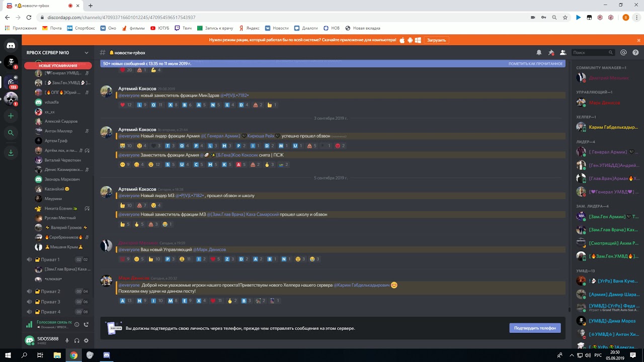
Task: Toggle letter A reaction with count 13
Action: (126, 301)
